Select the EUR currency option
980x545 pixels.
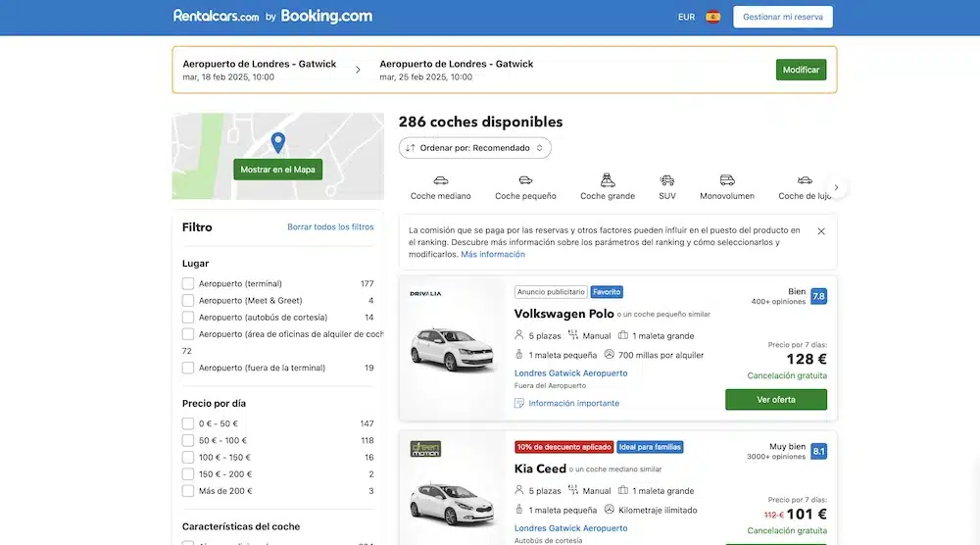point(686,17)
